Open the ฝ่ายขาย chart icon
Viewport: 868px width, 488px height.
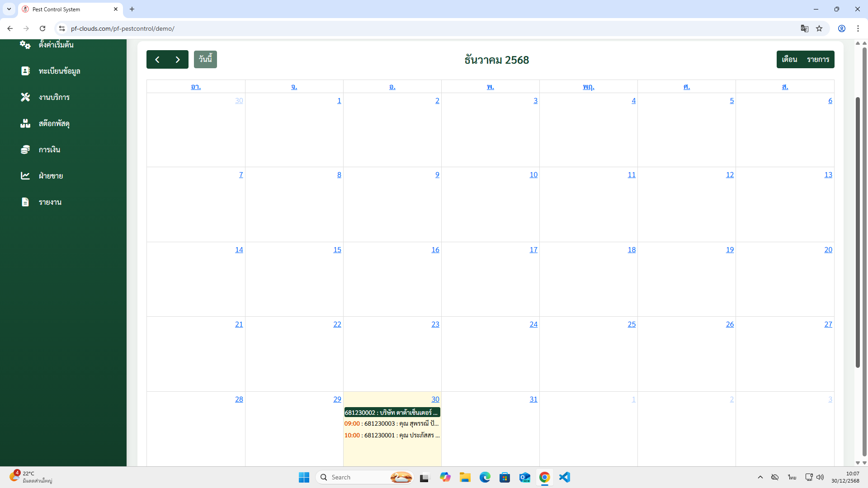click(25, 176)
